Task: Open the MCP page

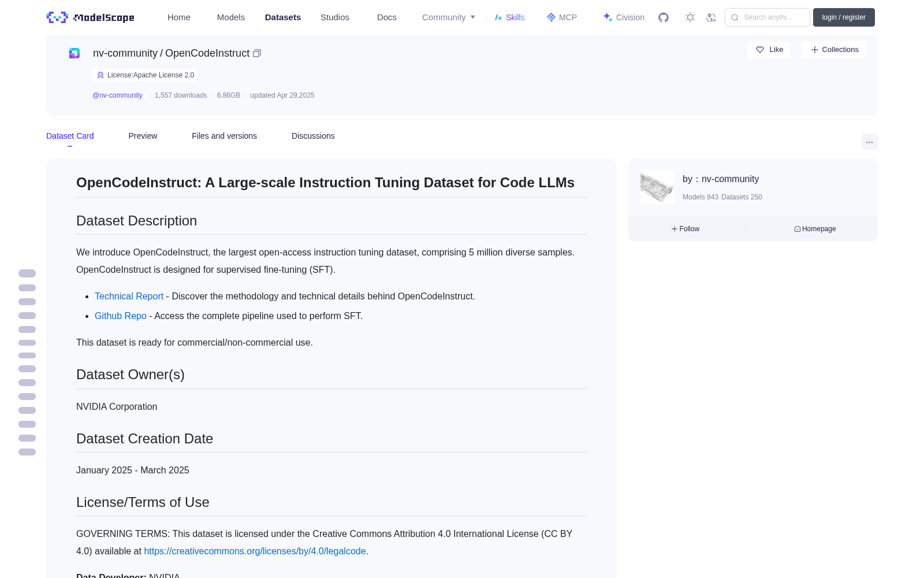Action: 561,17
